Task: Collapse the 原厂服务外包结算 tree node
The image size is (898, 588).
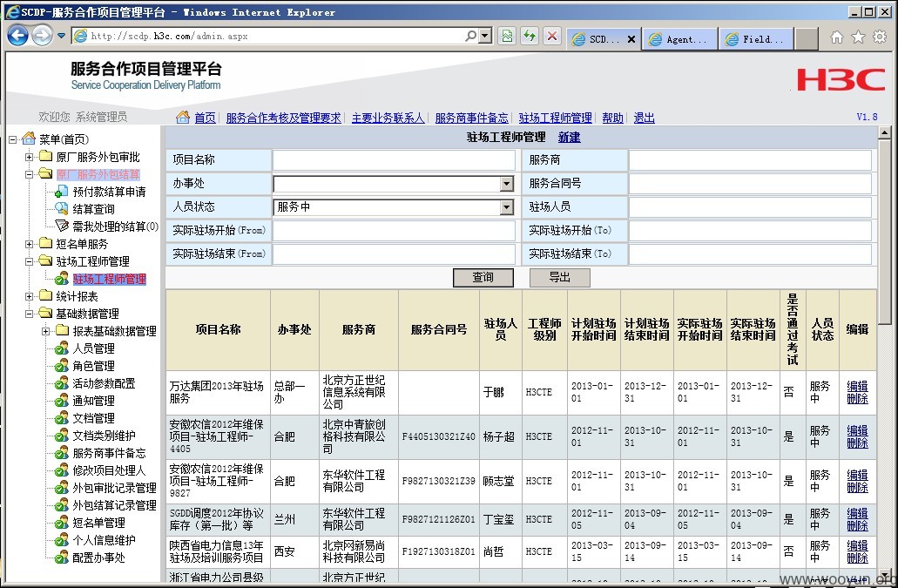Action: pyautogui.click(x=29, y=174)
